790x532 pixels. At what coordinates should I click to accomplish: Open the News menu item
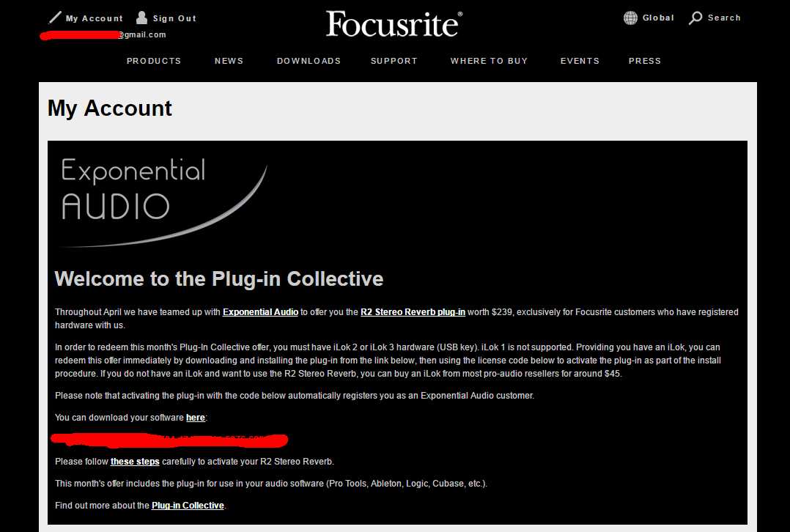[x=229, y=61]
